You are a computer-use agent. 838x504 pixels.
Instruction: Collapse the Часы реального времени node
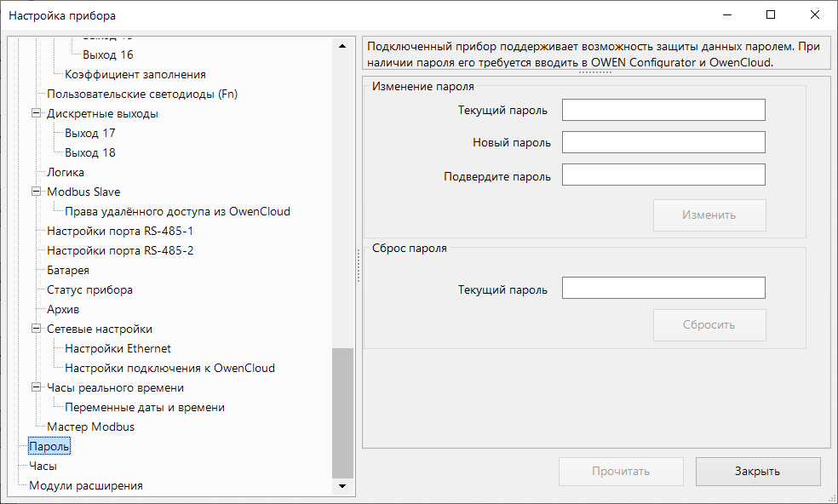pos(37,388)
